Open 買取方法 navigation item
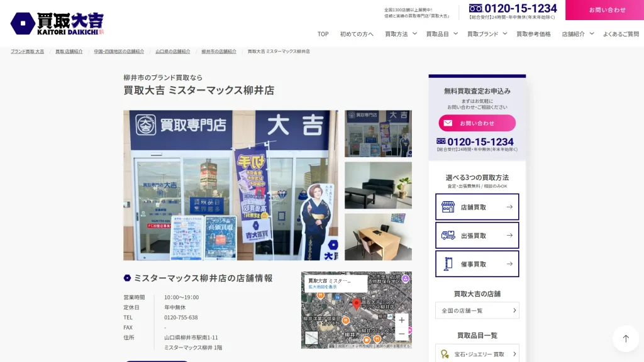644x362 pixels. (x=396, y=34)
